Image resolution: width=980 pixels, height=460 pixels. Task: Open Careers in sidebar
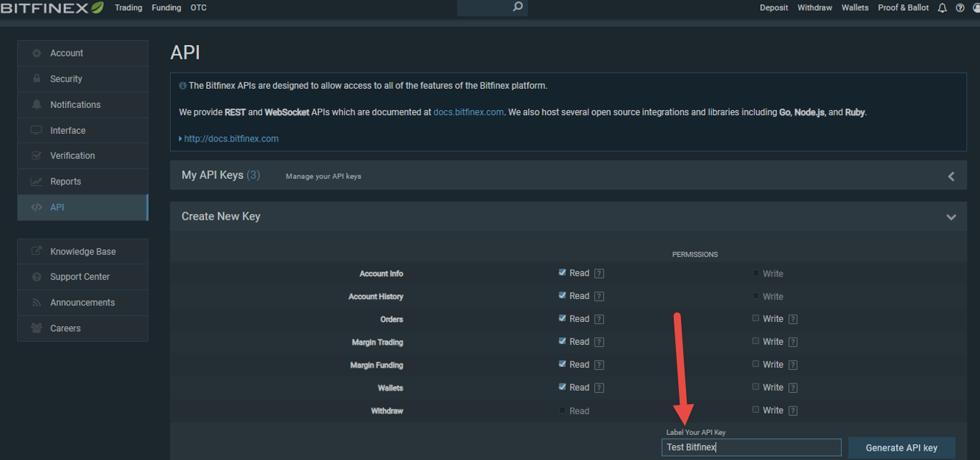click(x=83, y=328)
